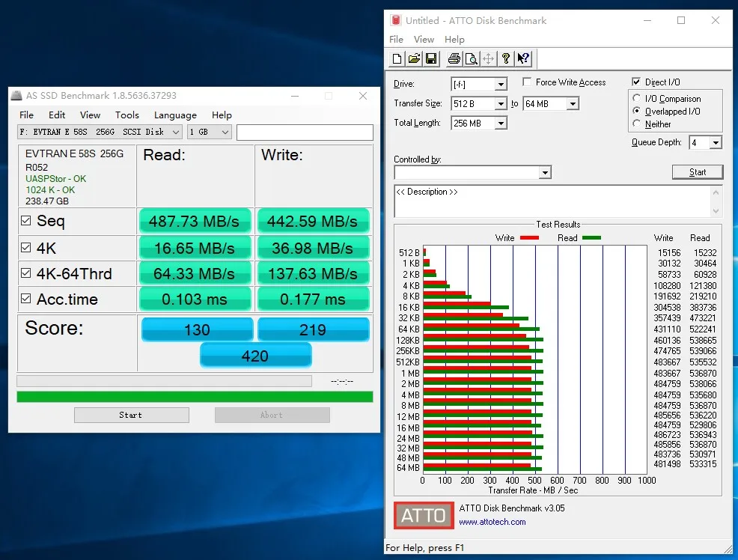Click the gray AS SSD test progress bar
This screenshot has height=560, width=738.
164,381
